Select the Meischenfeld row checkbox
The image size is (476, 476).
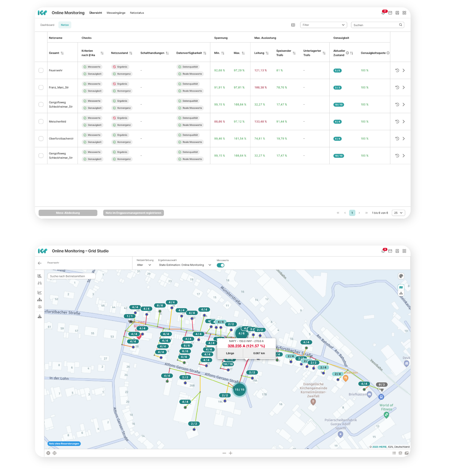(41, 122)
